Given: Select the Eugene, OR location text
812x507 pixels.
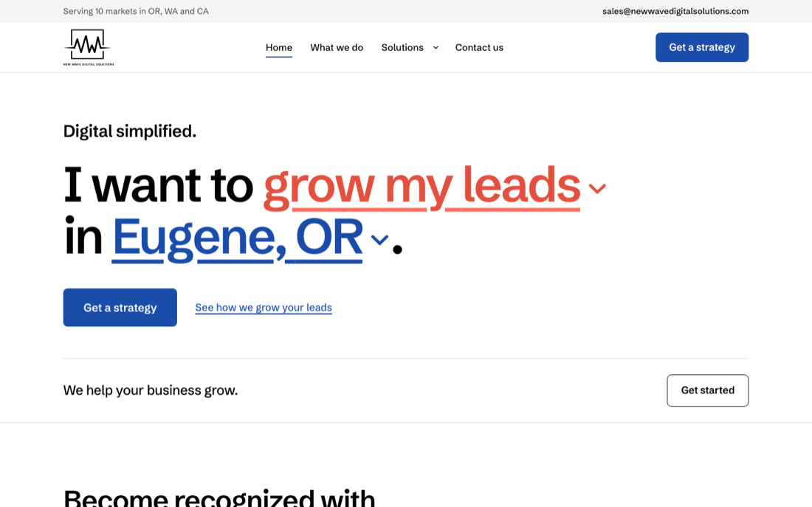Looking at the screenshot, I should 237,238.
